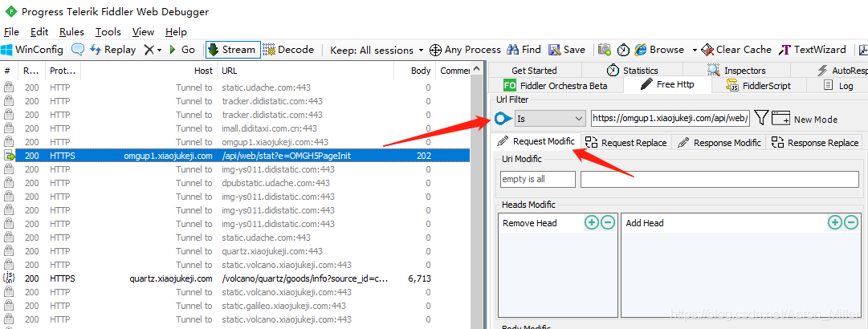The height and width of the screenshot is (329, 868).
Task: Open the Rules menu
Action: [72, 32]
